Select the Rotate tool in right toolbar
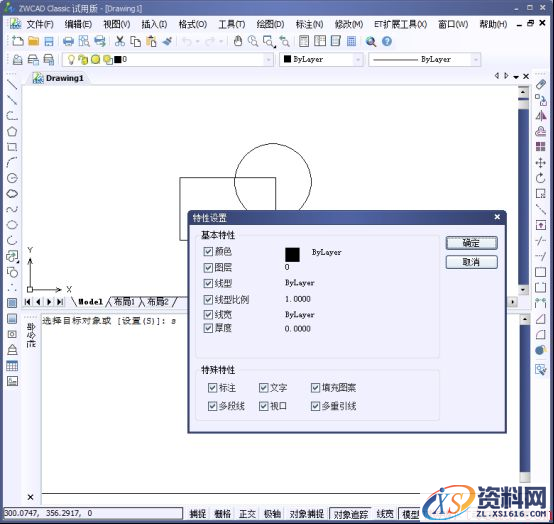Image resolution: width=554 pixels, height=524 pixels. pos(541,178)
